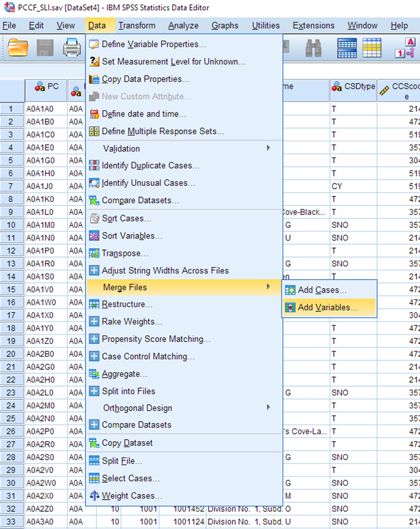Viewport: 420px width, 529px height.
Task: Click the Print toolbar icon
Action: (x=71, y=47)
